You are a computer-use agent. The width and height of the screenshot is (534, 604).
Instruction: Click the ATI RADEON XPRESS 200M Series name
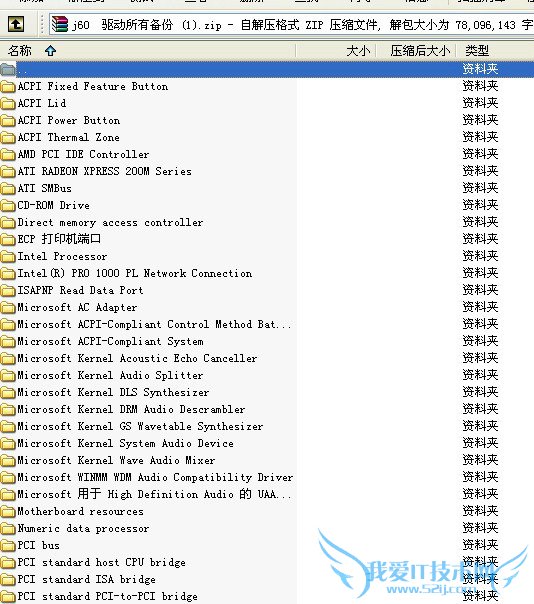(104, 171)
